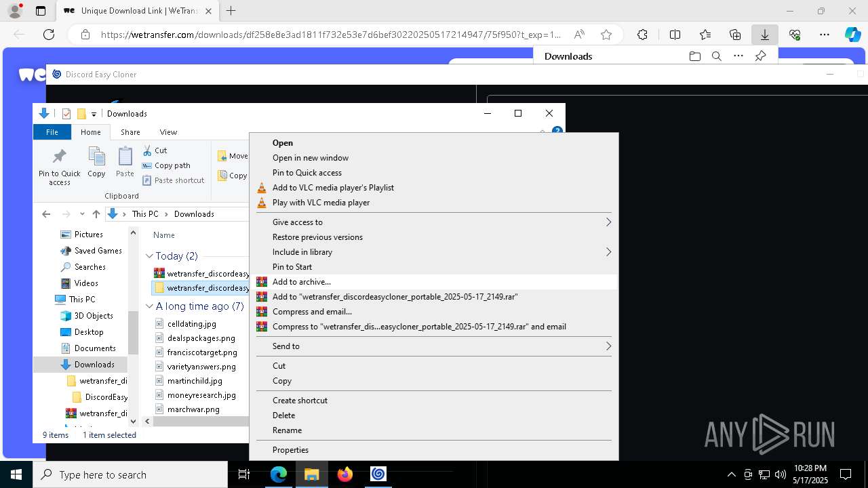Click Paste shortcut in Clipboard group
The image size is (868, 488).
tap(173, 180)
